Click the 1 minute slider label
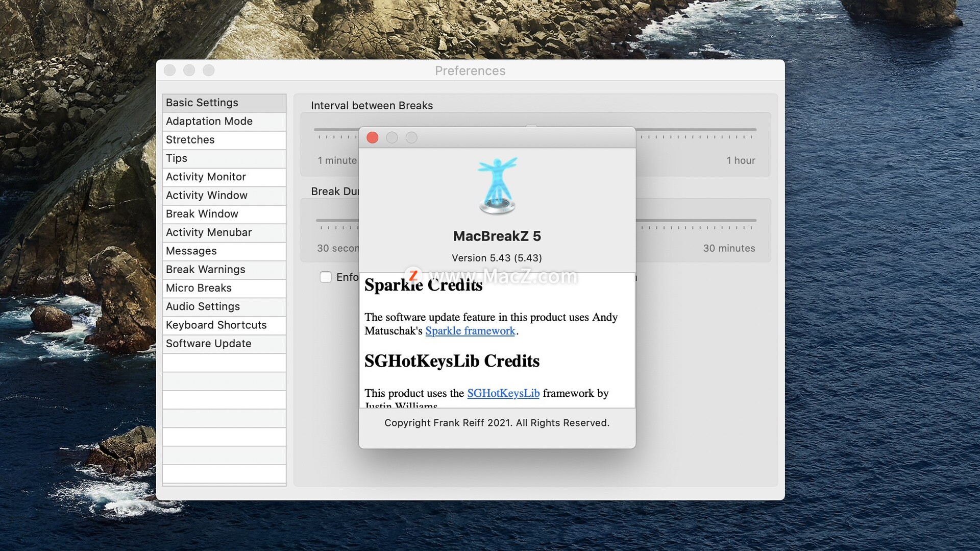The image size is (980, 551). pos(337,161)
